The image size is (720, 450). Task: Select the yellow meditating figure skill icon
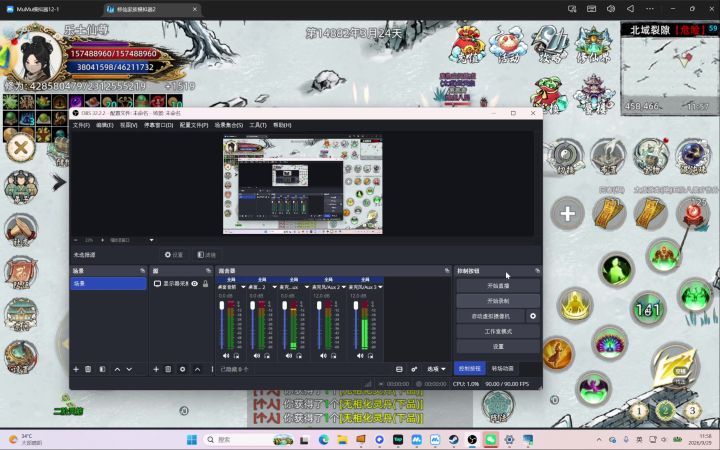click(x=575, y=304)
